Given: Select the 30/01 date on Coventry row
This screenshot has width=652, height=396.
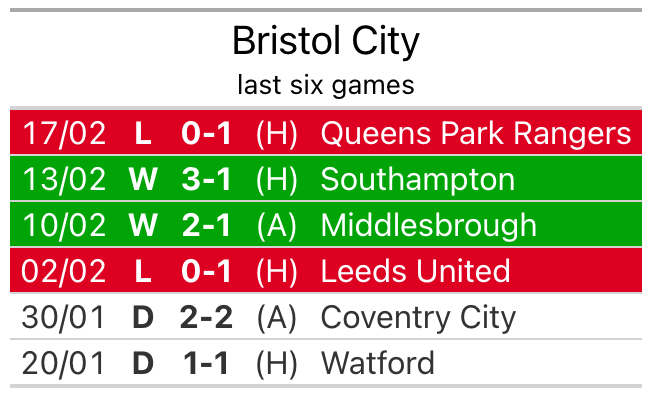Looking at the screenshot, I should click(x=63, y=318).
